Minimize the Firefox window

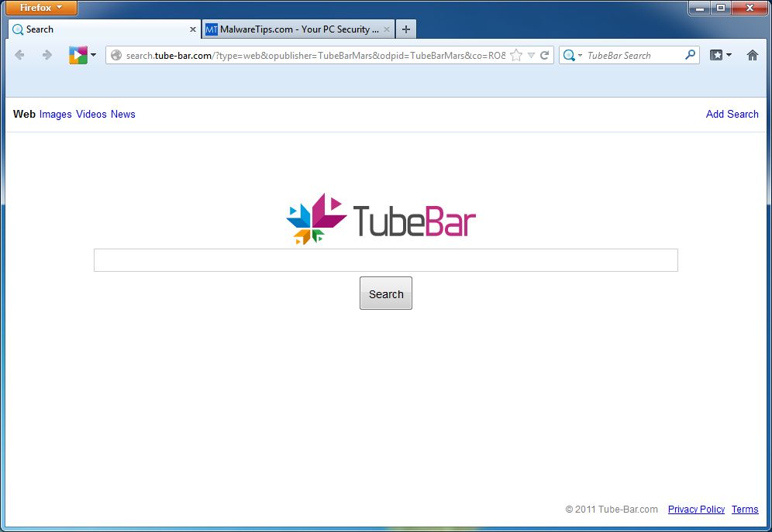(x=700, y=8)
